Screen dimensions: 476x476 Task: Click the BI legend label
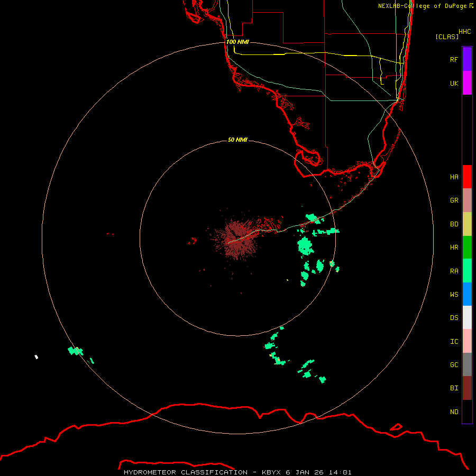click(454, 388)
